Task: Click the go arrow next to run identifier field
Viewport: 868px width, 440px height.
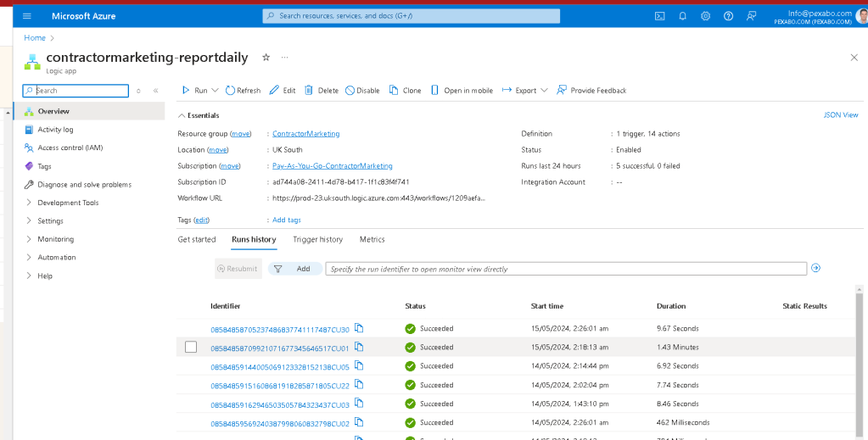Action: click(815, 268)
